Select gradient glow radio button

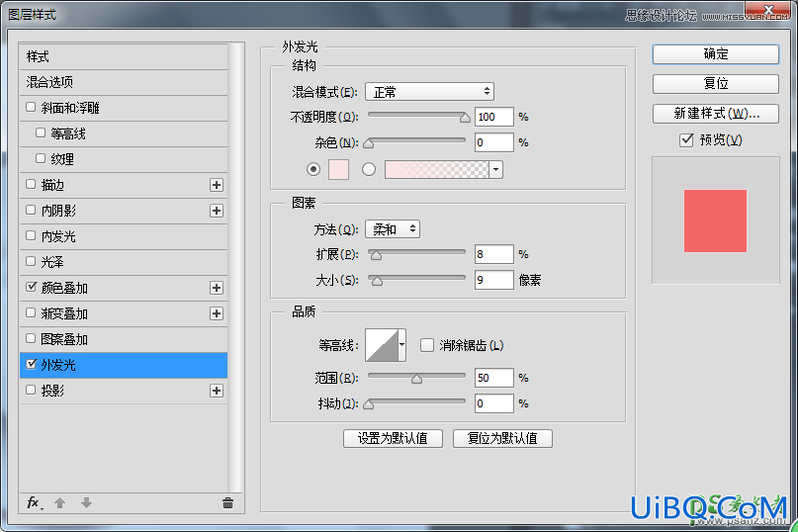tap(369, 169)
